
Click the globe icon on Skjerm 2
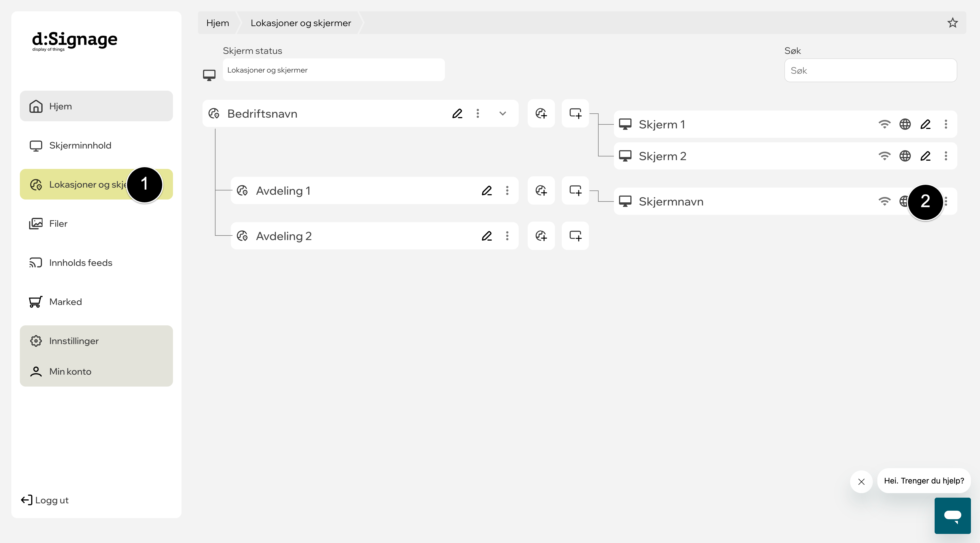click(905, 156)
